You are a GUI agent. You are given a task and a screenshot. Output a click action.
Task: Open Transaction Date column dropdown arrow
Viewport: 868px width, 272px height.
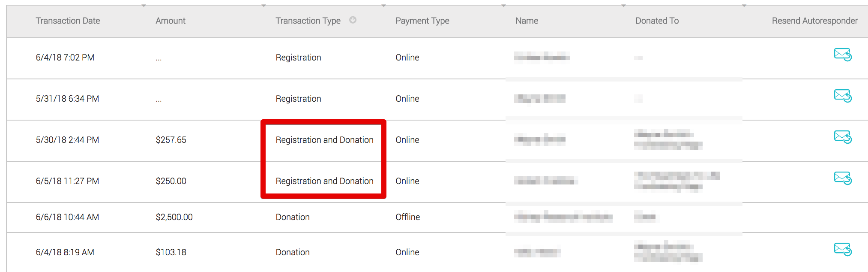point(144,6)
